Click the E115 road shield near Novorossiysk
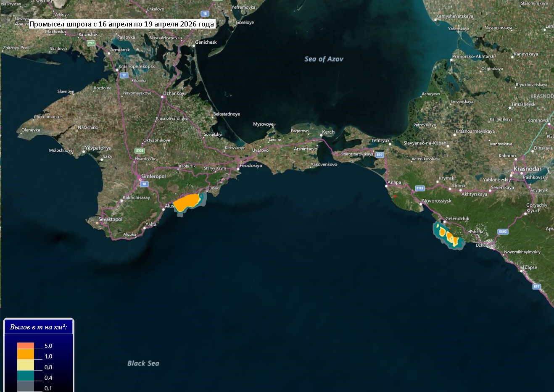This screenshot has width=554, height=392. point(419,188)
